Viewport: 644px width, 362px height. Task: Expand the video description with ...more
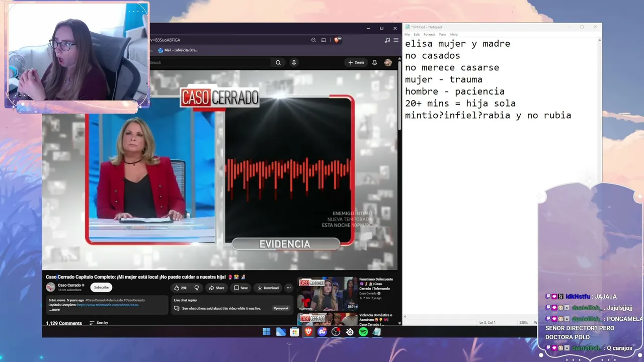pos(54,309)
